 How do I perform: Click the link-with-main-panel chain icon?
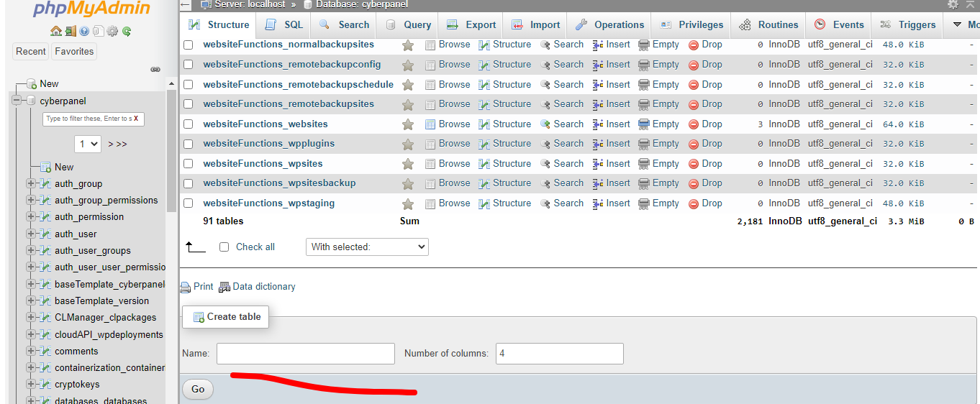155,70
